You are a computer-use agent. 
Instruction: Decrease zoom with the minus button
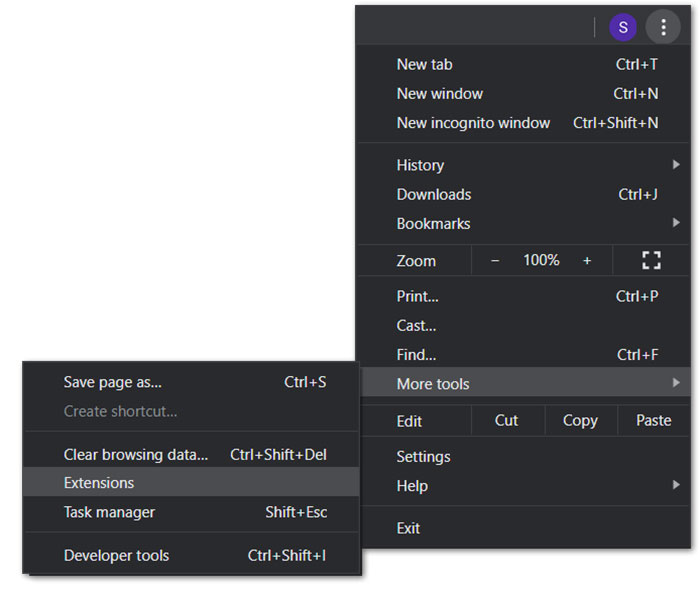[x=495, y=260]
